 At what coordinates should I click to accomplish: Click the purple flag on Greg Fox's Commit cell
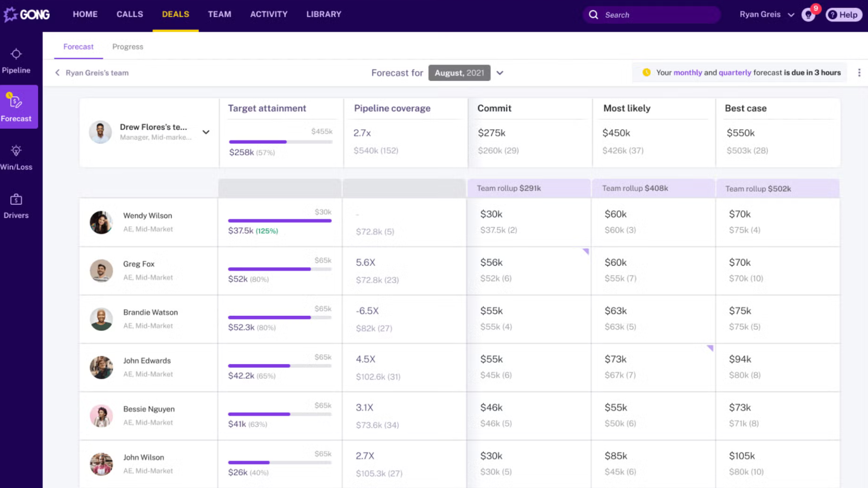point(585,251)
